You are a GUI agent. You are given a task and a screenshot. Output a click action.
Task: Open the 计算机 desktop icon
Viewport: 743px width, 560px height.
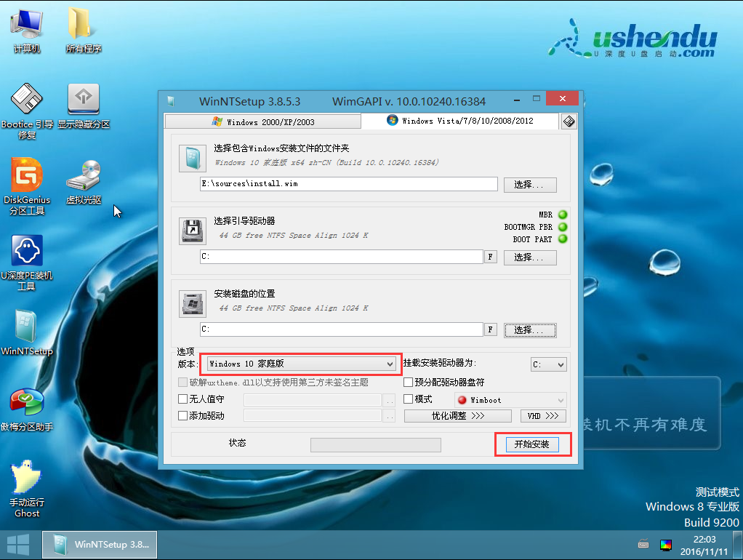[x=26, y=30]
